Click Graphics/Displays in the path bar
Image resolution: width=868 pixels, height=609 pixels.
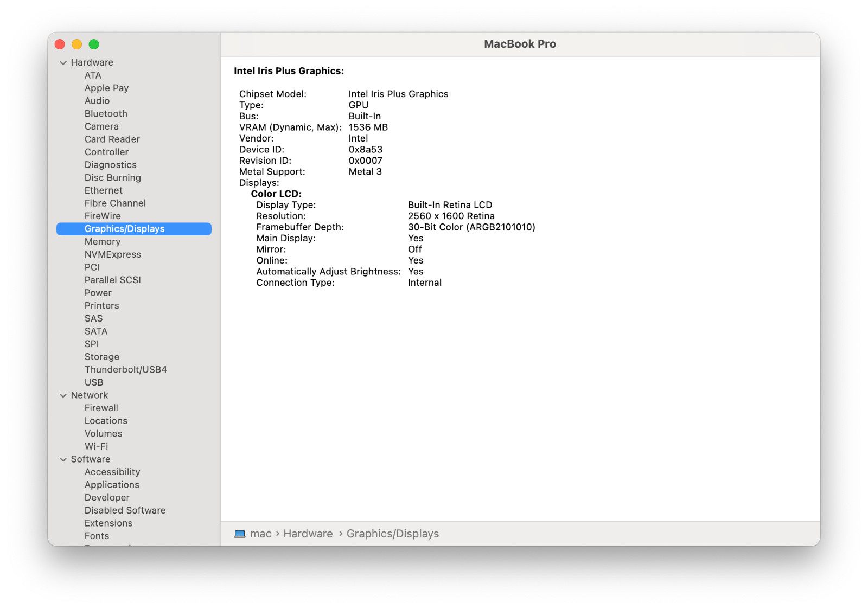click(x=392, y=534)
